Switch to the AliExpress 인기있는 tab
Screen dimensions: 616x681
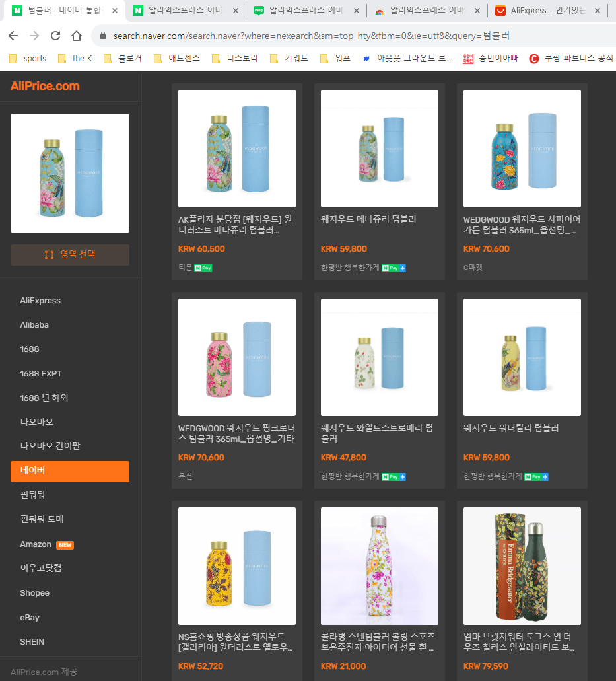pyautogui.click(x=548, y=11)
